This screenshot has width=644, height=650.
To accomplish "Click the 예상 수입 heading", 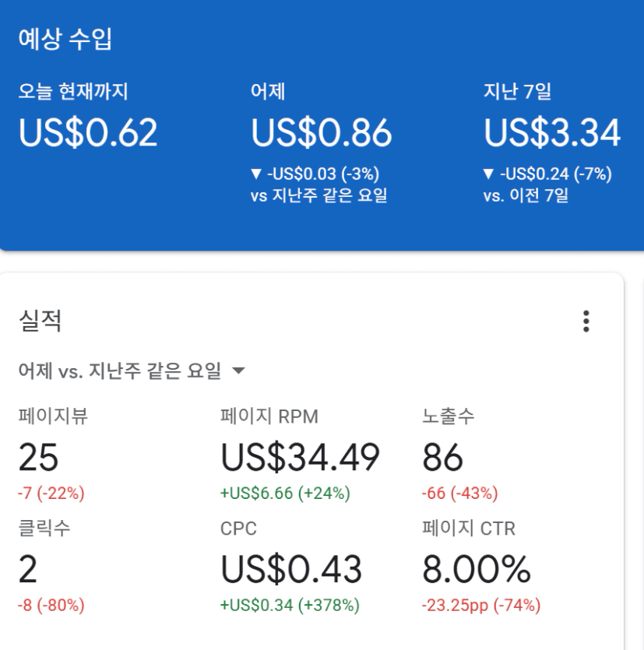I will pyautogui.click(x=65, y=40).
